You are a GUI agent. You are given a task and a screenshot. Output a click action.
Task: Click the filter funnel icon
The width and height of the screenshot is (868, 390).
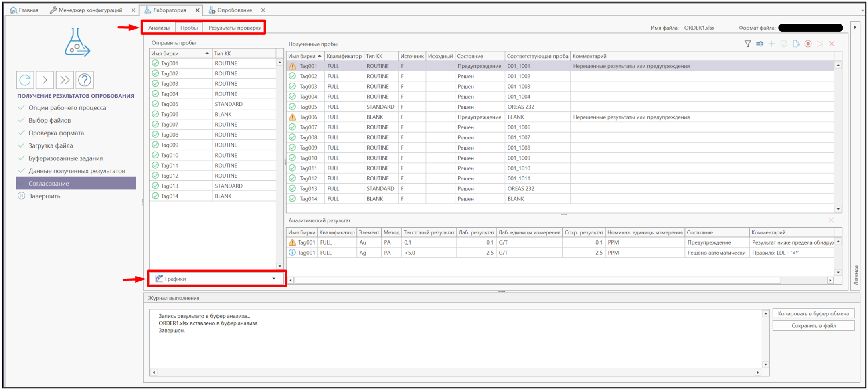[747, 44]
